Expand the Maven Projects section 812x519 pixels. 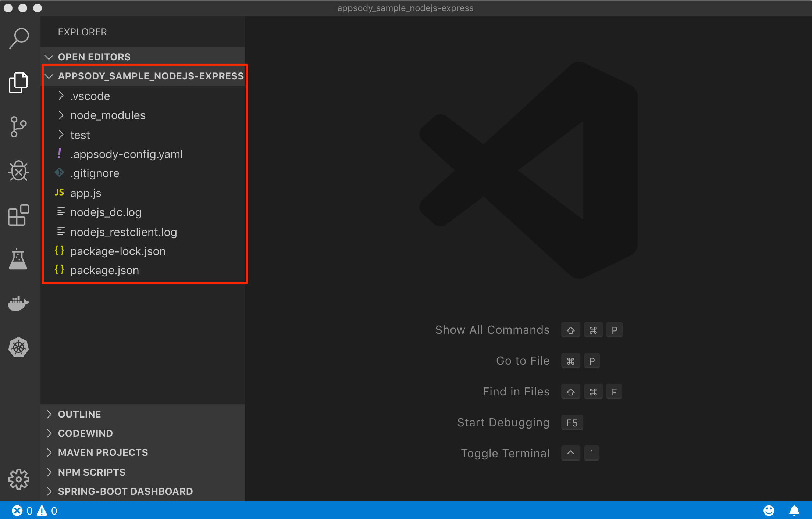(x=143, y=452)
